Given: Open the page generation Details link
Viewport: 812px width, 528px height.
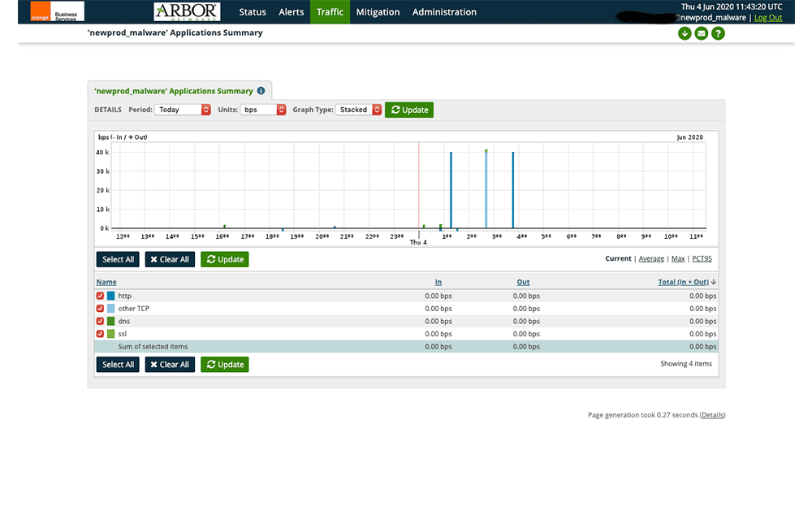Looking at the screenshot, I should (713, 415).
